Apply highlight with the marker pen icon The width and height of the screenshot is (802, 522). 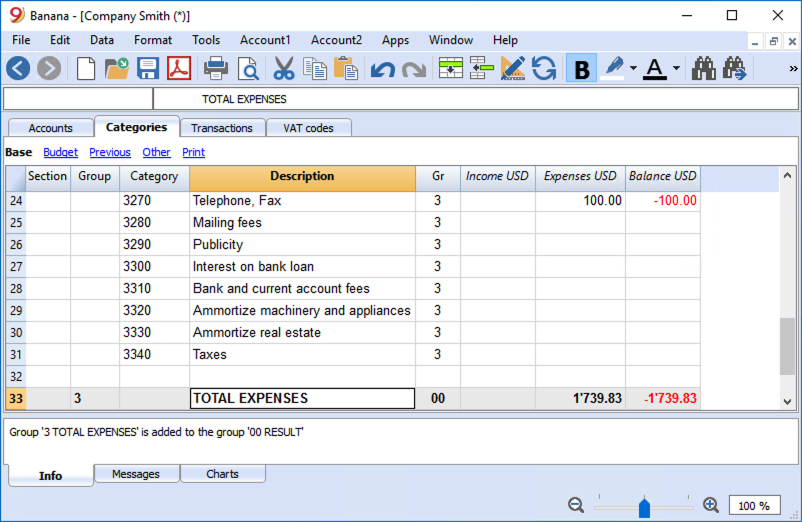(614, 69)
